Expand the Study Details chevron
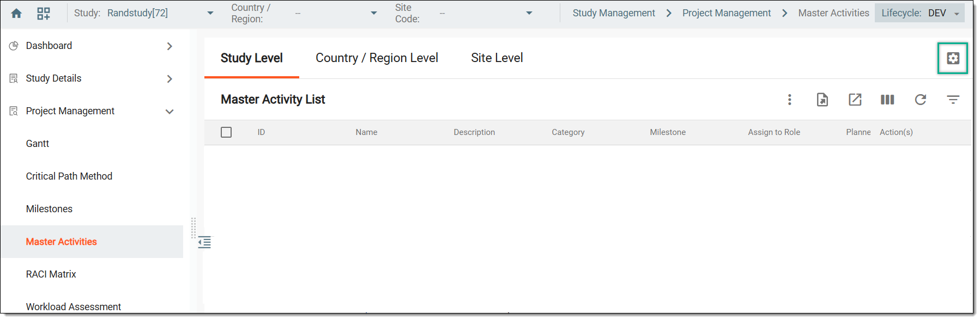 [170, 79]
